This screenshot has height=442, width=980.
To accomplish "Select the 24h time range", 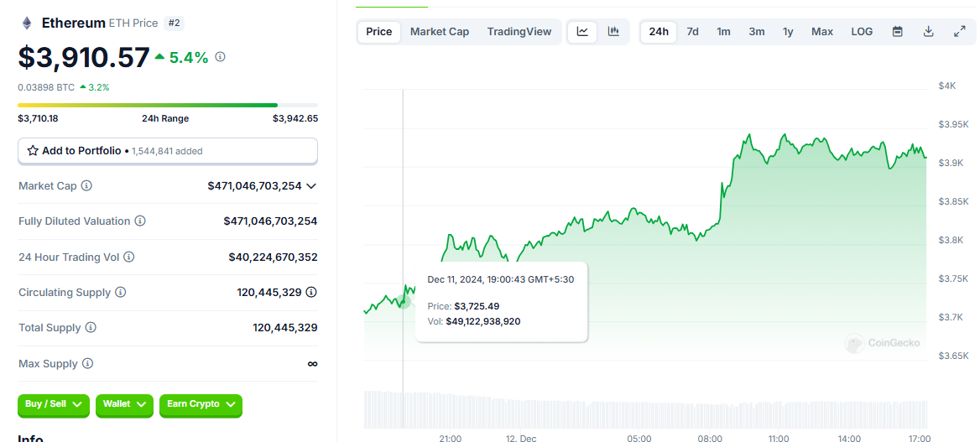I will (x=659, y=32).
